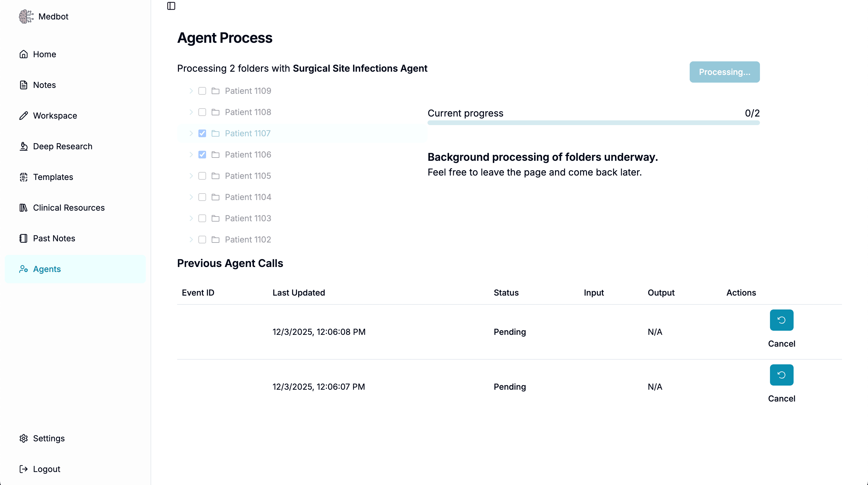This screenshot has width=868, height=485.
Task: Toggle the sidebar panel icon
Action: coord(171,6)
